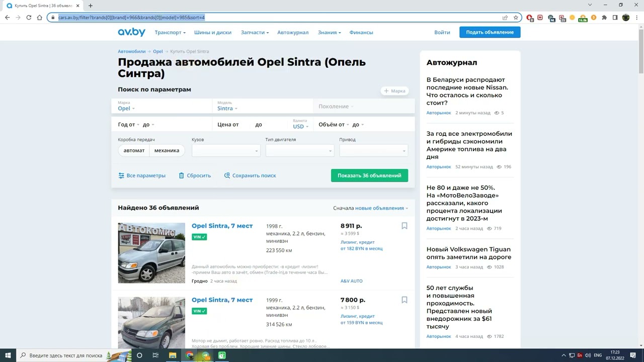Click Показать 36 объявлений button
This screenshot has height=362, width=644.
click(x=369, y=175)
